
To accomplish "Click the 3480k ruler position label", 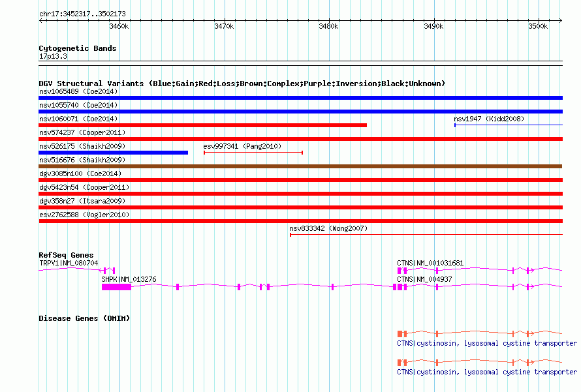I will click(328, 26).
